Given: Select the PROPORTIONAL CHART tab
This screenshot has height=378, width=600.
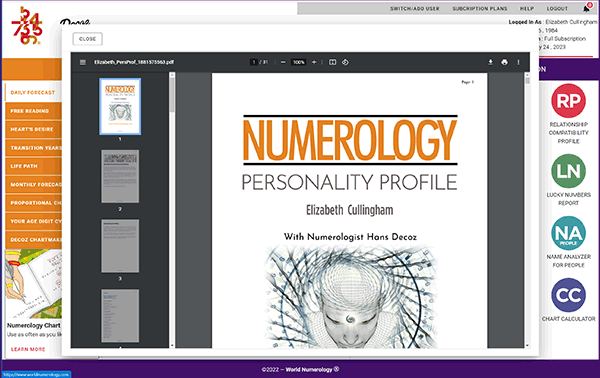Looking at the screenshot, I should pyautogui.click(x=33, y=203).
